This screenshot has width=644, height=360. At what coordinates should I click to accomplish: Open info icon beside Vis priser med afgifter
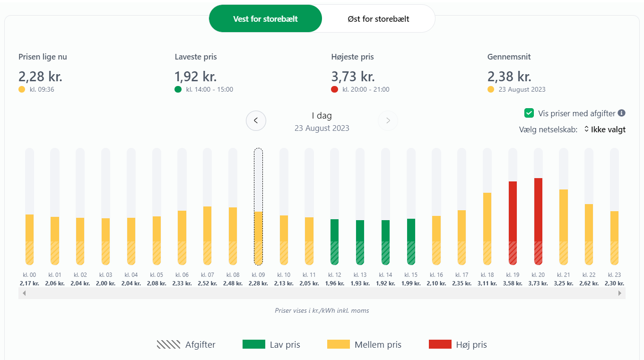(622, 113)
